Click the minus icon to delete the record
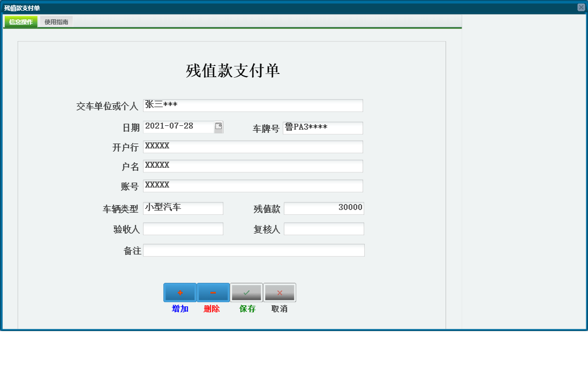The image size is (588, 368). point(213,292)
